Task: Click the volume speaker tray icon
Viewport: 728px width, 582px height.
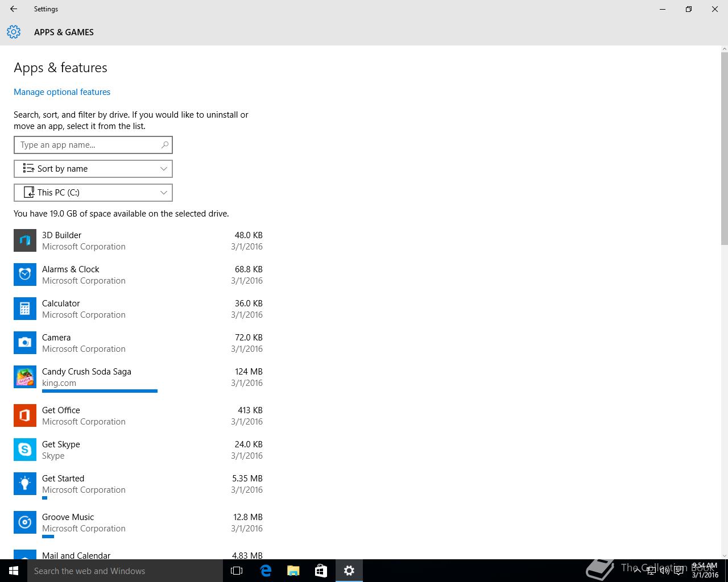Action: (x=664, y=571)
